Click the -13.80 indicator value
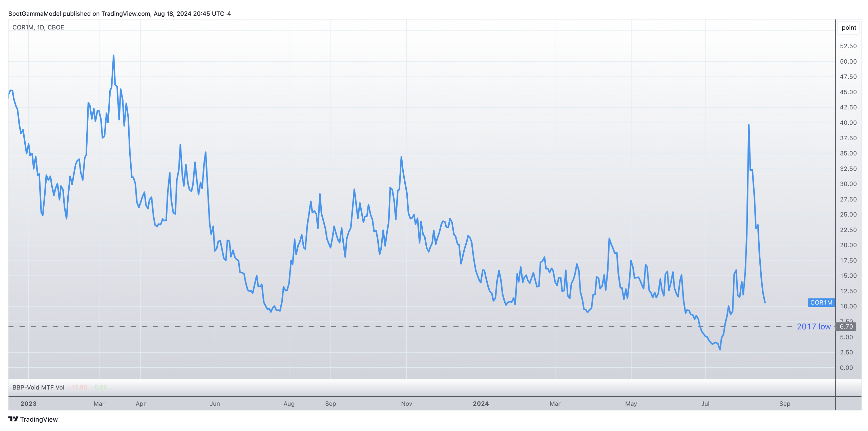The height and width of the screenshot is (431, 868). coord(78,387)
